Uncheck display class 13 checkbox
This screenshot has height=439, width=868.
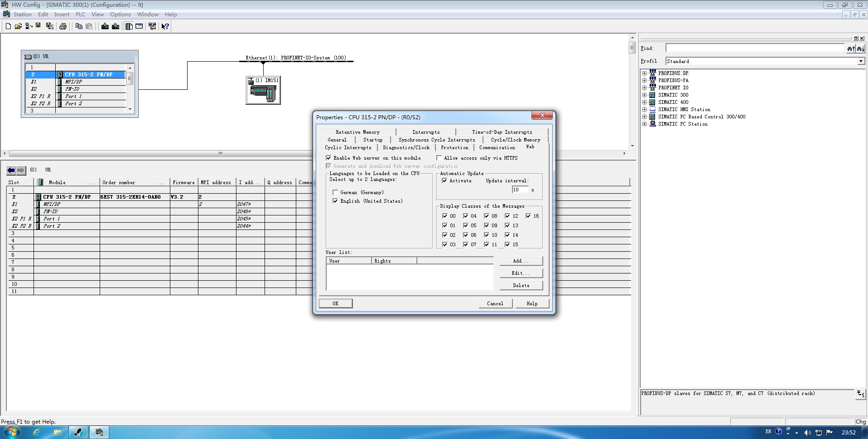click(x=507, y=225)
